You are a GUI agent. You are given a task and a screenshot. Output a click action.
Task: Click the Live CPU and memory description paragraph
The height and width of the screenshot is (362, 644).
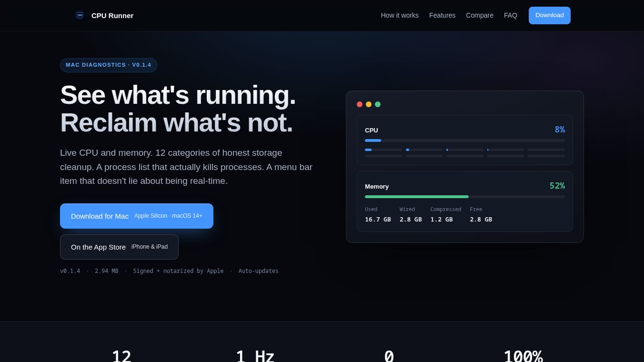(186, 167)
